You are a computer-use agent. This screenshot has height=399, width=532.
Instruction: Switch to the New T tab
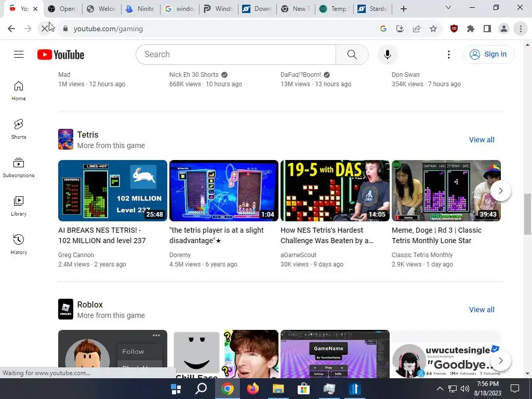coord(296,9)
